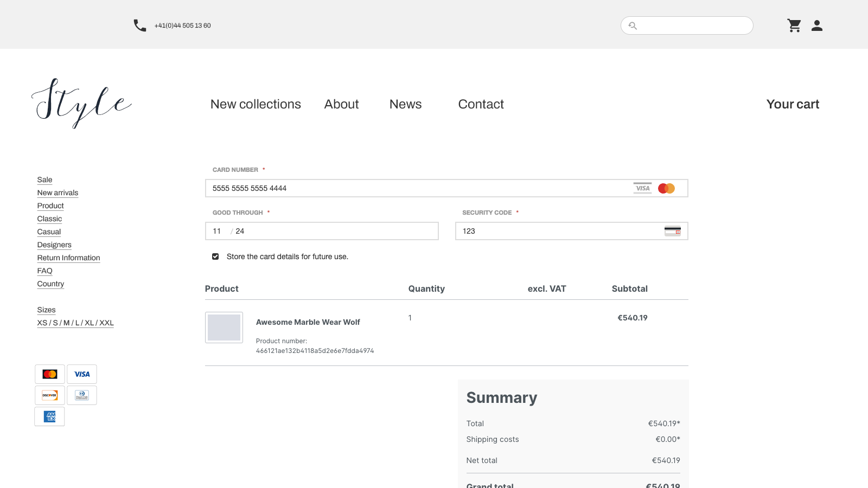
Task: Browse the Casual category
Action: pos(49,232)
